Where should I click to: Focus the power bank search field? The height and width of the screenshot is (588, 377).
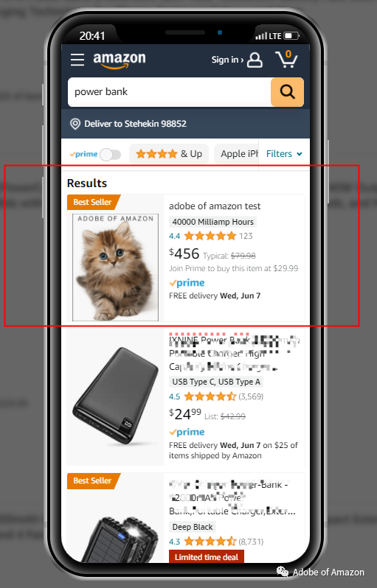170,92
